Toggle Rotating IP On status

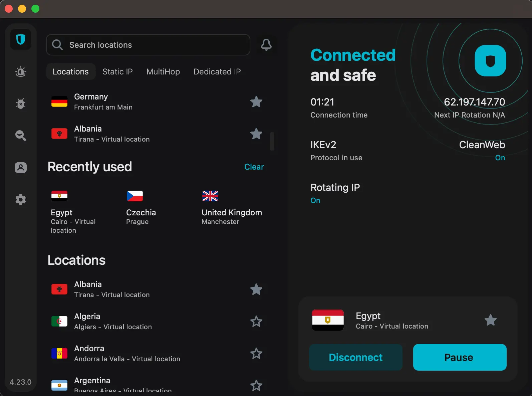[x=315, y=200]
